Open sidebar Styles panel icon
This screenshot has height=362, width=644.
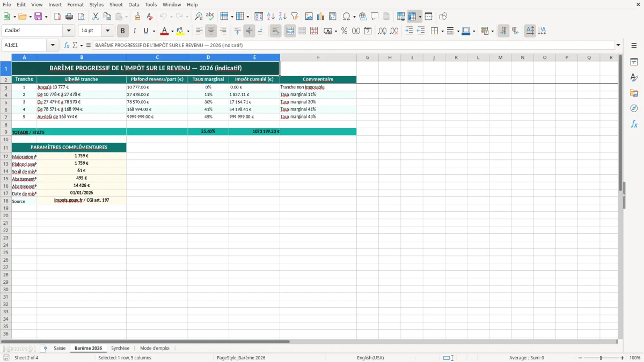[x=634, y=78]
